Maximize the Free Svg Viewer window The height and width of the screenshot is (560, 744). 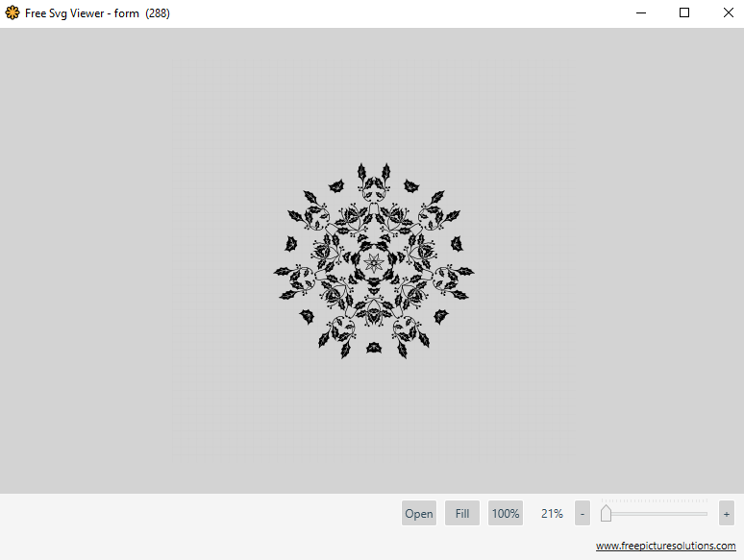point(684,13)
